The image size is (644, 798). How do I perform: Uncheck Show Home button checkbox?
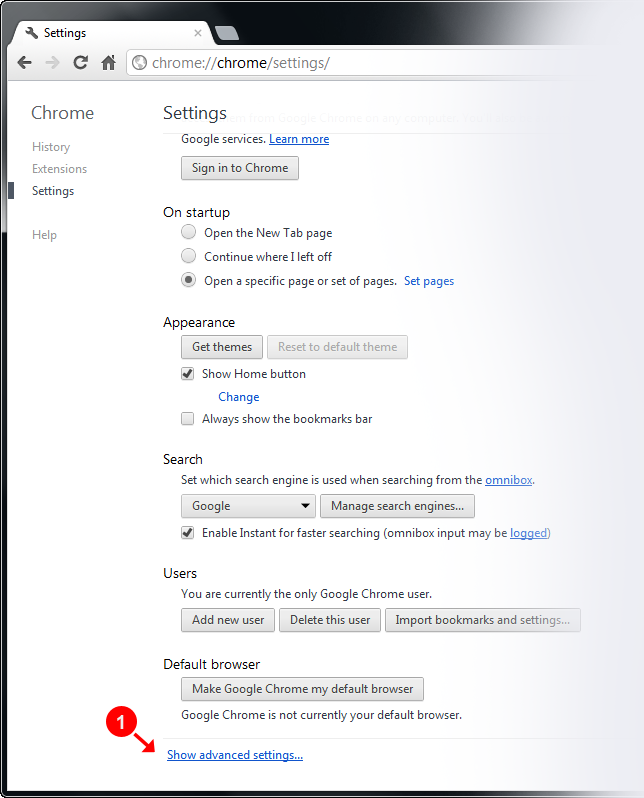(188, 374)
